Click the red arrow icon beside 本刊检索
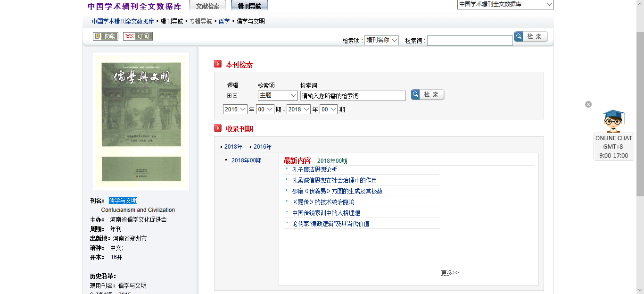644x294 pixels. pyautogui.click(x=218, y=64)
